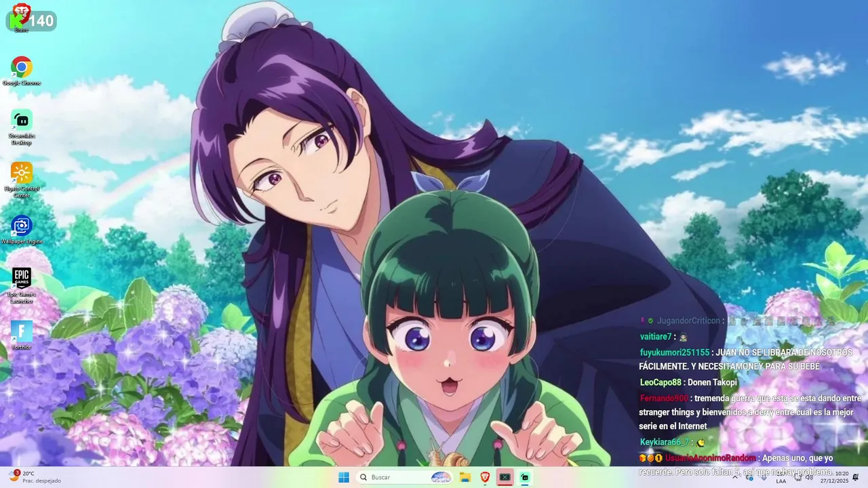Screen dimensions: 868x488
Task: Click the username vaitiare7 in chat
Action: tap(655, 337)
